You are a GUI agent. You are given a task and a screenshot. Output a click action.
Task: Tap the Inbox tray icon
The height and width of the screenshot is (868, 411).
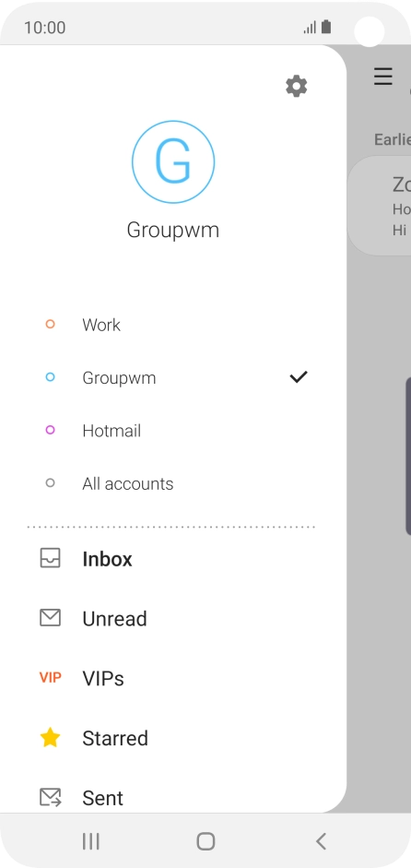(51, 558)
